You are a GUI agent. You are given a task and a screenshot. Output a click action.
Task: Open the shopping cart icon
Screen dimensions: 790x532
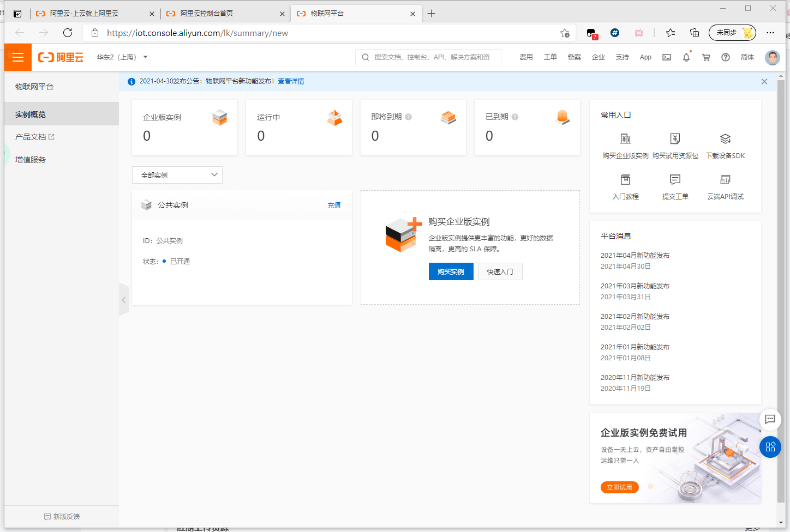(706, 57)
